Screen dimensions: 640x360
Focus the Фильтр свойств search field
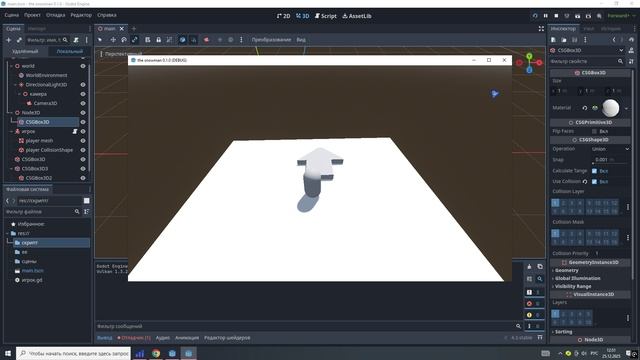[x=587, y=61]
